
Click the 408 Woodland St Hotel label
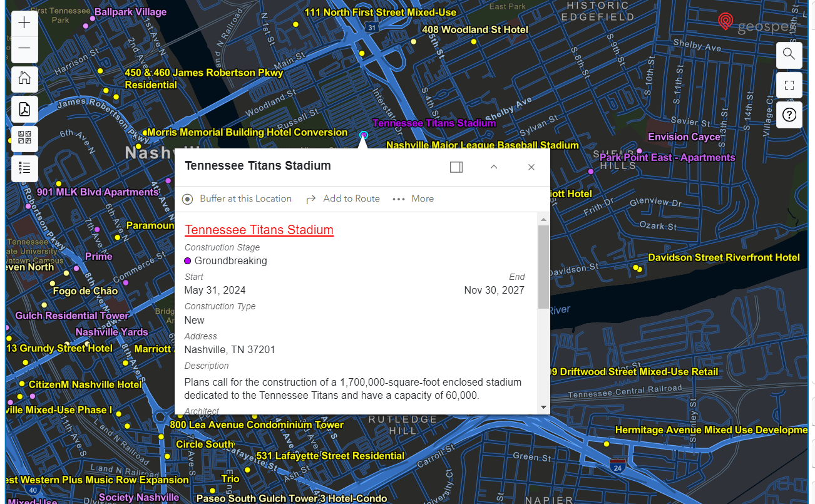click(475, 29)
